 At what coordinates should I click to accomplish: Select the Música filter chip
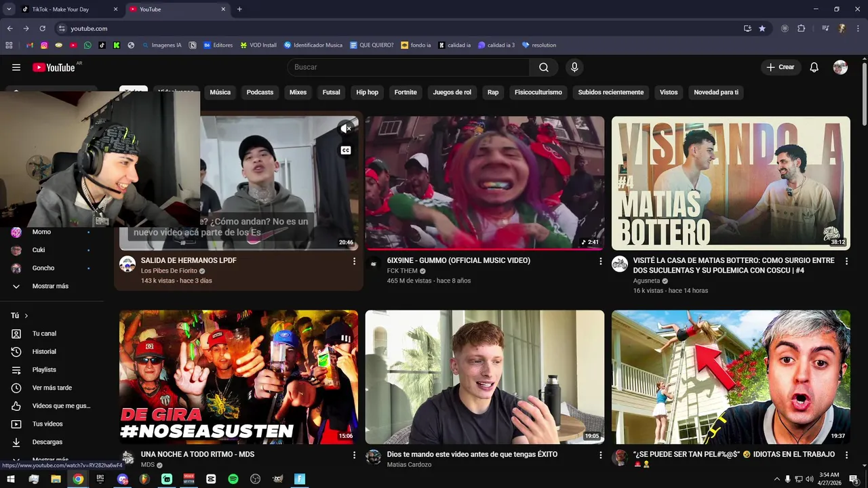point(220,92)
